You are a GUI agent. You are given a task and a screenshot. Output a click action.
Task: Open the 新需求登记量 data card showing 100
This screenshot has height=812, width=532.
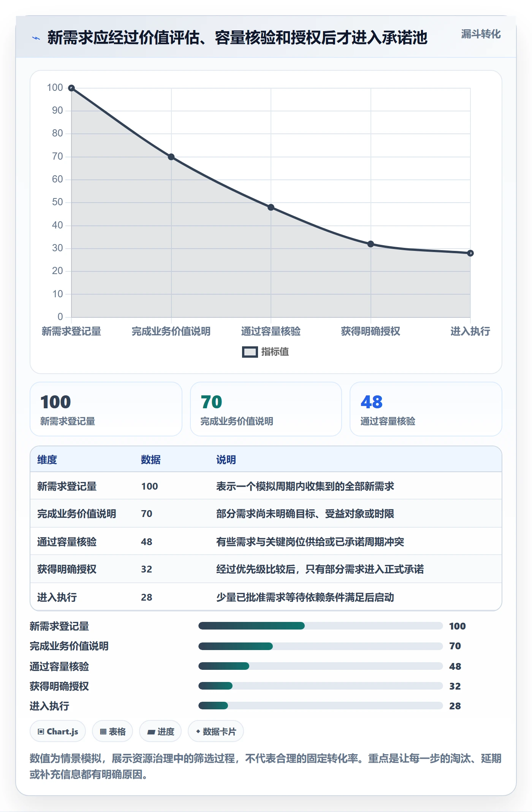pyautogui.click(x=106, y=409)
